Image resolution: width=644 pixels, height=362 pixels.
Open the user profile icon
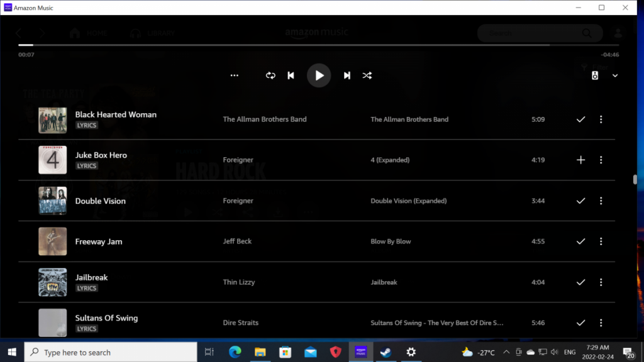[x=618, y=33]
